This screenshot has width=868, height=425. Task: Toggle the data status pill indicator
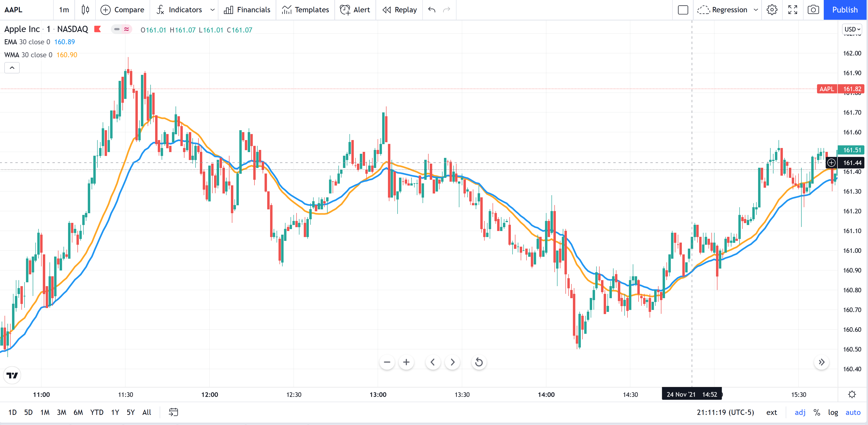[x=122, y=29]
